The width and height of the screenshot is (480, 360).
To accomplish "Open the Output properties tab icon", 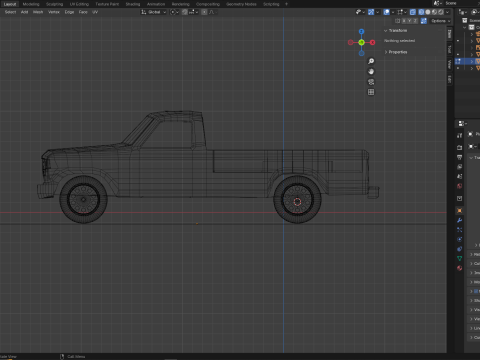I will [459, 157].
